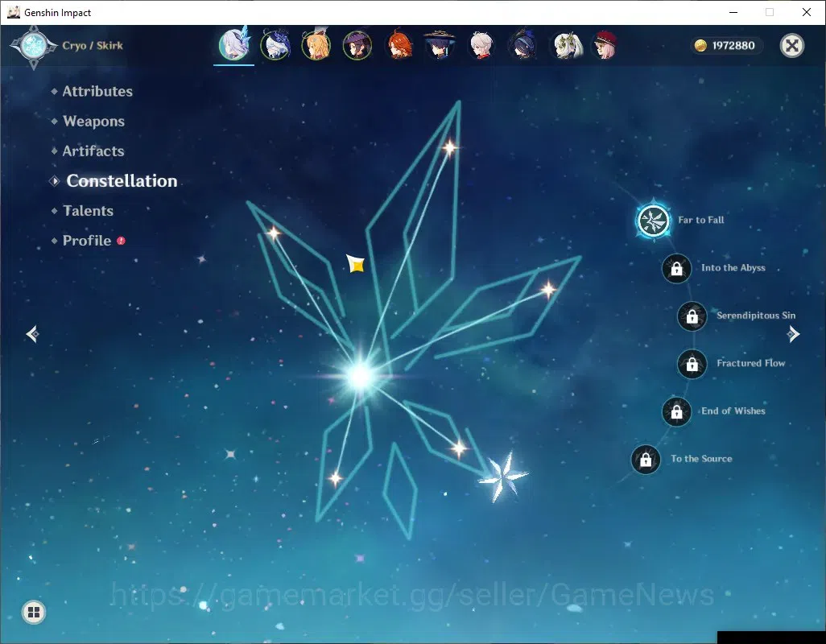
Task: Open the Attributes menu
Action: click(x=97, y=92)
